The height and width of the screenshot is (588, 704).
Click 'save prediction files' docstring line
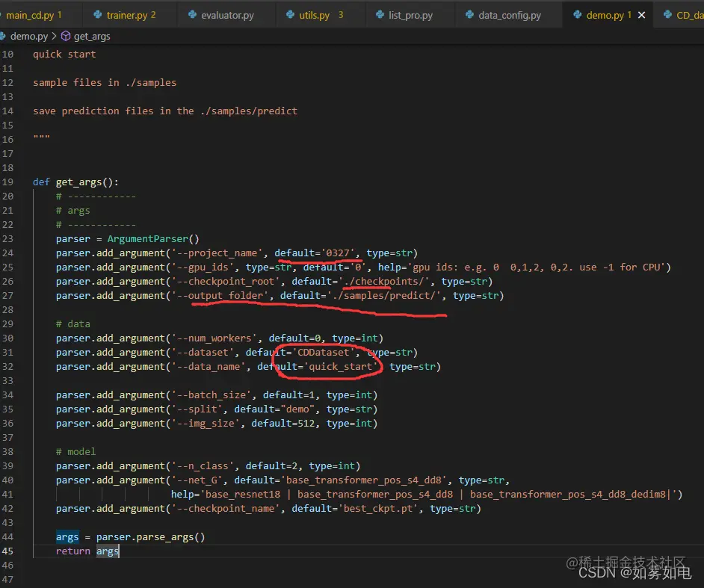[x=164, y=111]
